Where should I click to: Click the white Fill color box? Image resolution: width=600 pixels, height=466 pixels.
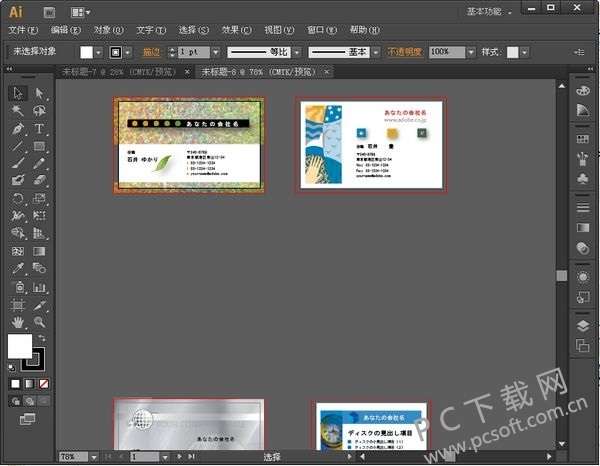[x=20, y=346]
